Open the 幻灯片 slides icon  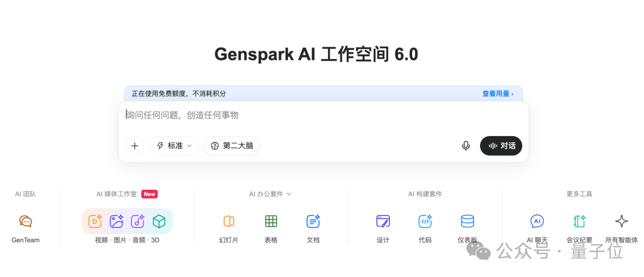pos(229,221)
